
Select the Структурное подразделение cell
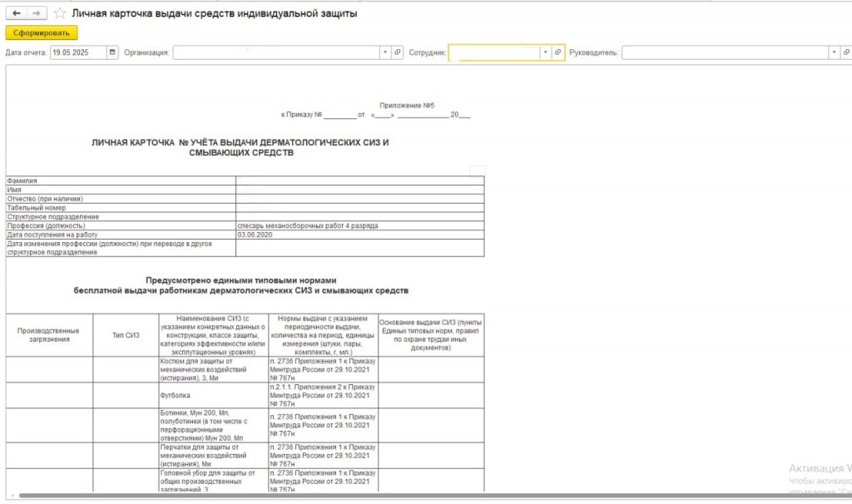[x=121, y=217]
